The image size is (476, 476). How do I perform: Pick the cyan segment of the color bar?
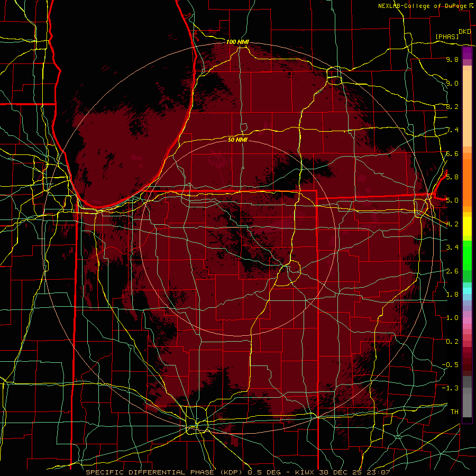pyautogui.click(x=467, y=291)
